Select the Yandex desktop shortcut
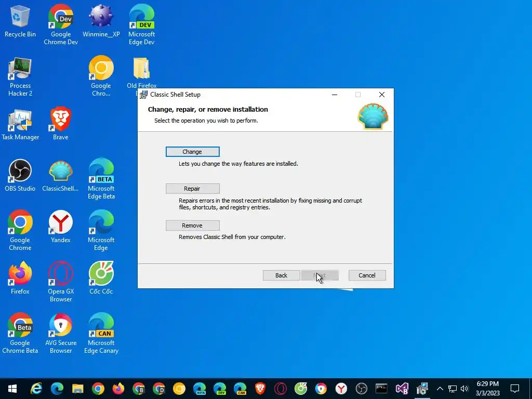 [61, 227]
